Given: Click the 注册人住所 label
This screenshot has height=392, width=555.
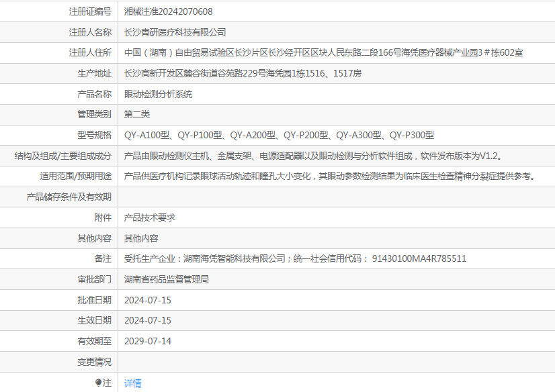Looking at the screenshot, I should click(x=90, y=52).
